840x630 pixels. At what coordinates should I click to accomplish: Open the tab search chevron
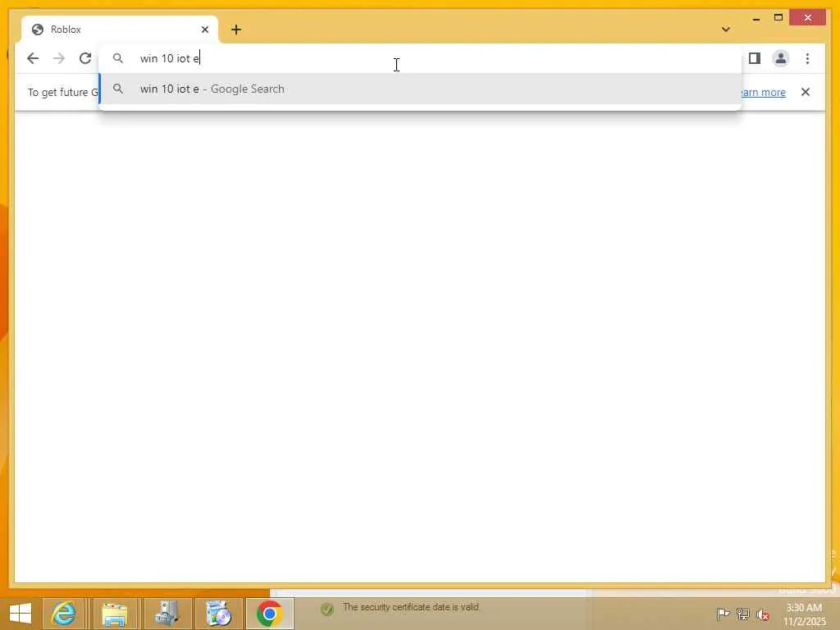click(x=726, y=30)
